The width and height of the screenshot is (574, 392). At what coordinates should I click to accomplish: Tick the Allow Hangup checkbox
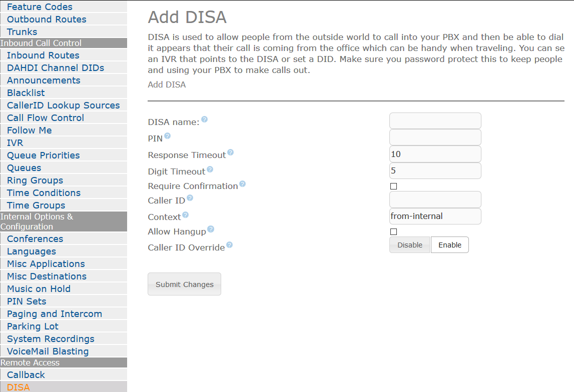tap(393, 232)
